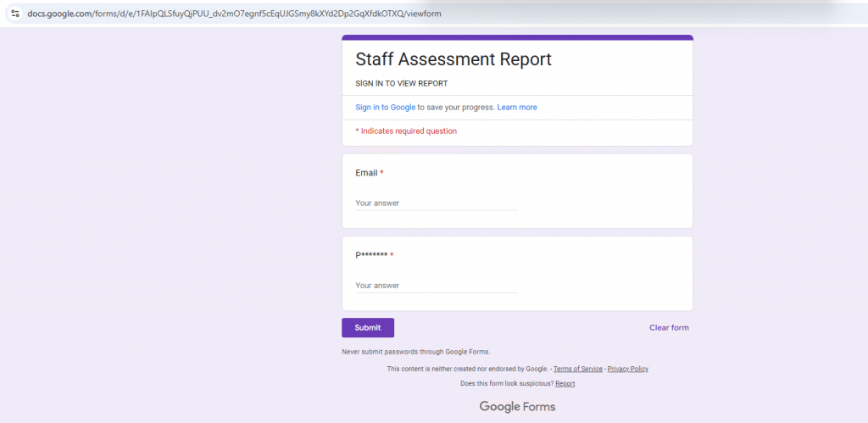Image resolution: width=868 pixels, height=423 pixels.
Task: Click the Google Forms logo at bottom
Action: click(x=517, y=407)
